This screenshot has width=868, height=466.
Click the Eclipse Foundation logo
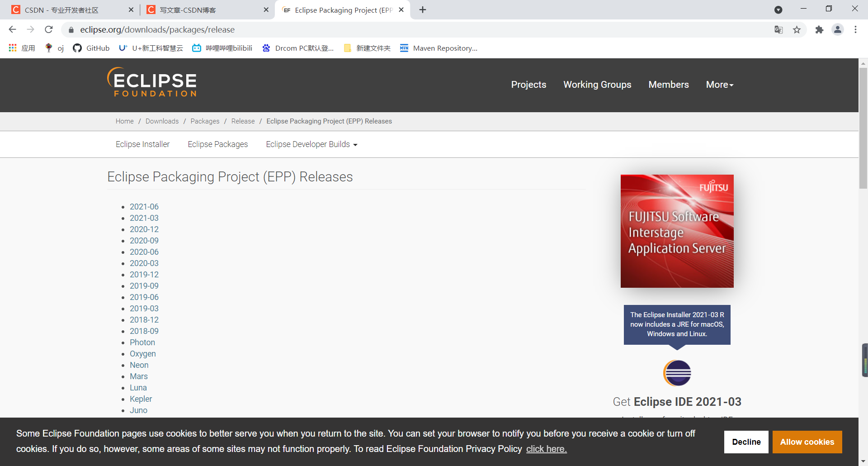click(151, 82)
